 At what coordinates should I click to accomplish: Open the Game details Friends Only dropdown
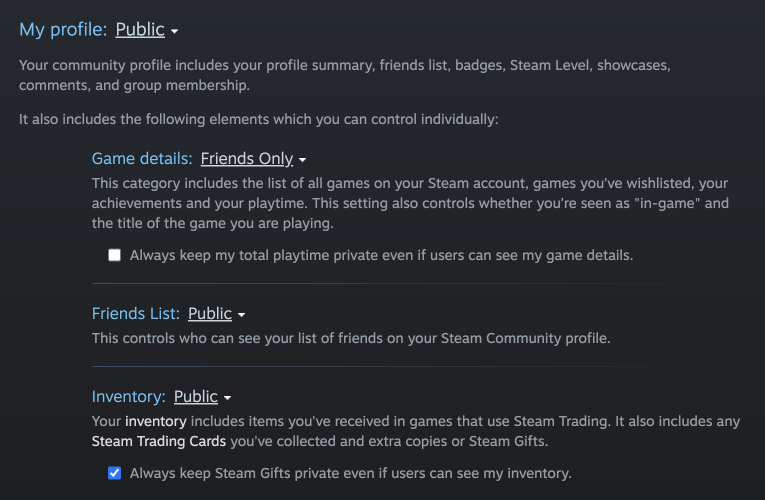[x=246, y=159]
